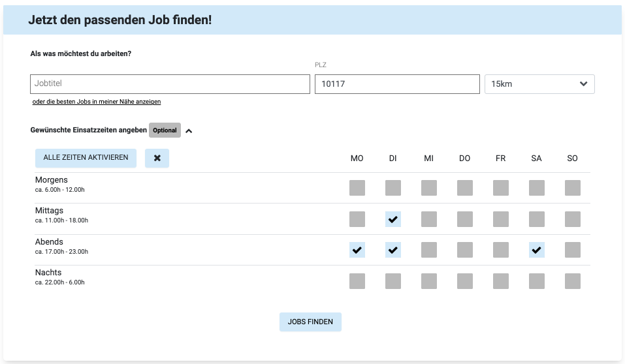
Task: Uncheck Abends on Saturday
Action: tap(537, 250)
